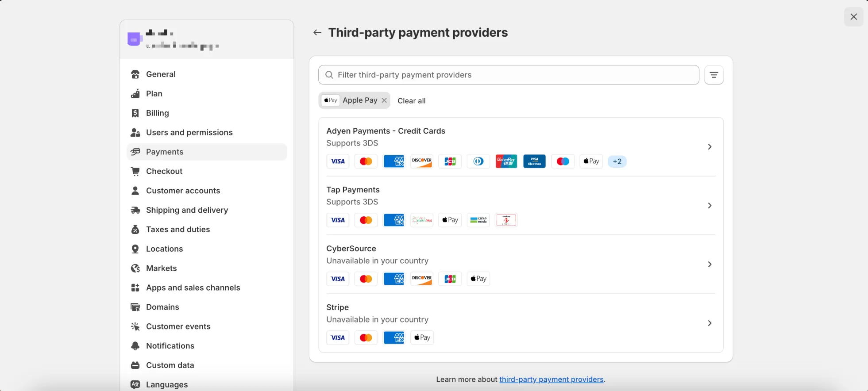Focus the Filter third-party payment providers field
Viewport: 868px width, 391px height.
tap(509, 75)
